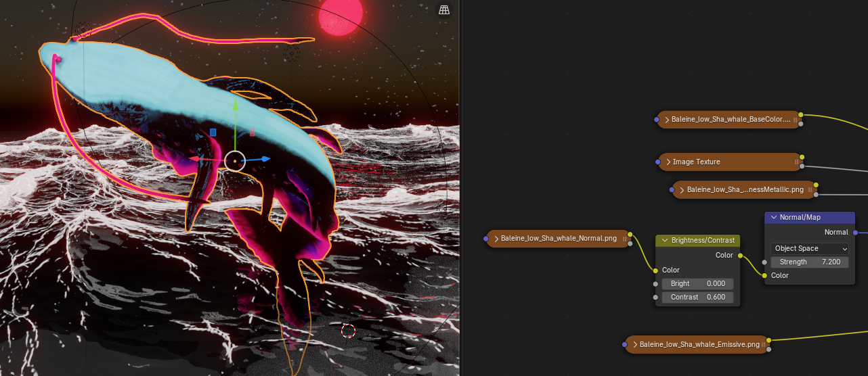Click yellow Color output socket of Normal.png node

click(630, 234)
